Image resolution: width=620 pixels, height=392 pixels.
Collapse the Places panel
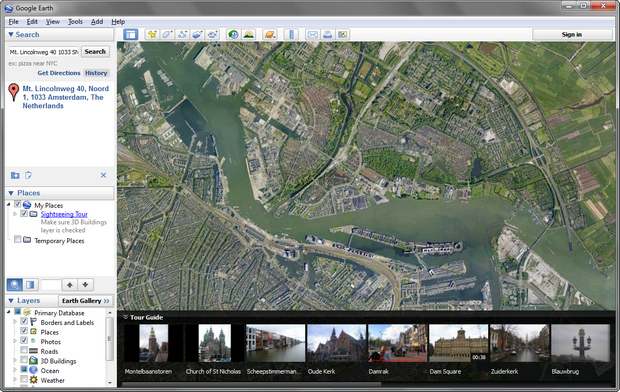coord(11,193)
